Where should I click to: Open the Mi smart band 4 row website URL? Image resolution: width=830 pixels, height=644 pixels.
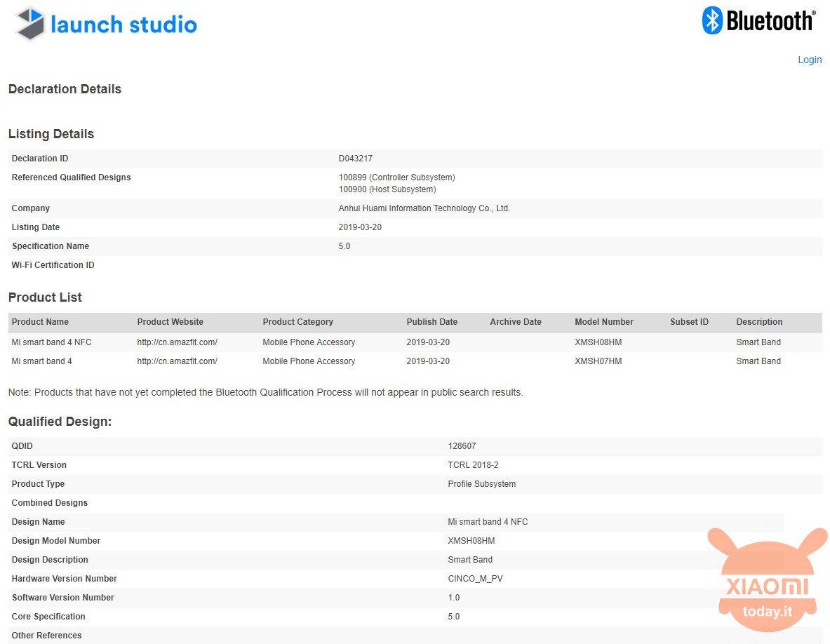177,361
